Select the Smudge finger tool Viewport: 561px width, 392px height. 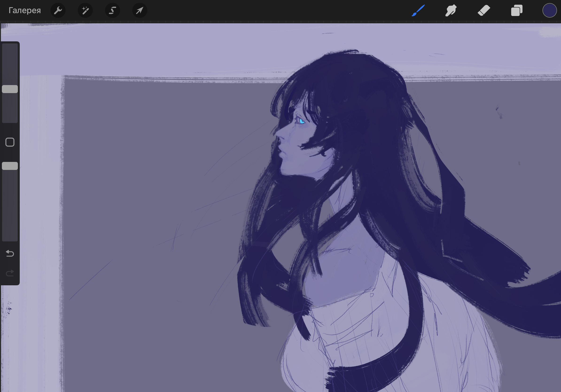(451, 11)
